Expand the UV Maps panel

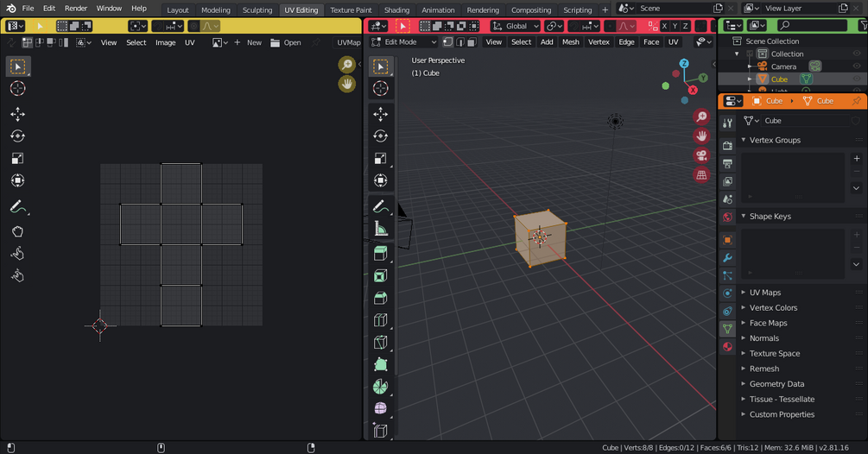point(765,293)
